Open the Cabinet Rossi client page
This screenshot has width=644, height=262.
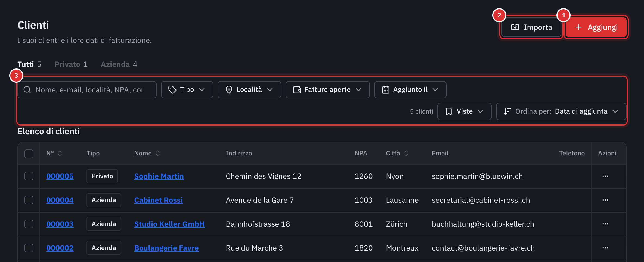(x=159, y=200)
